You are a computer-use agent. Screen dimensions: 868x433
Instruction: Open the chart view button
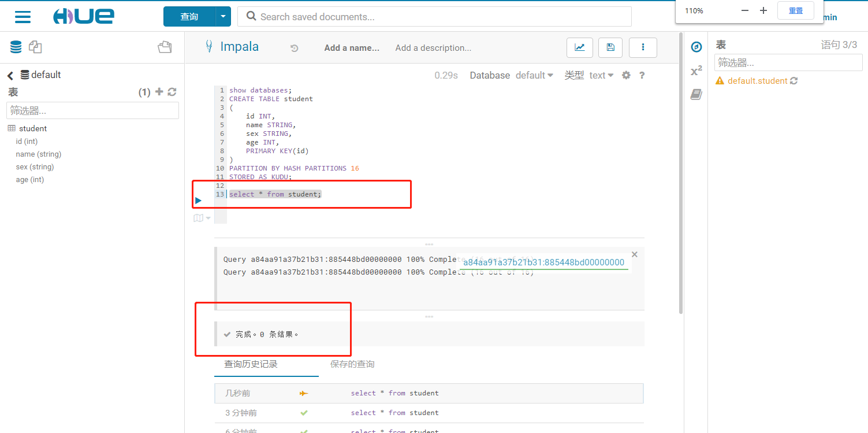pos(579,47)
